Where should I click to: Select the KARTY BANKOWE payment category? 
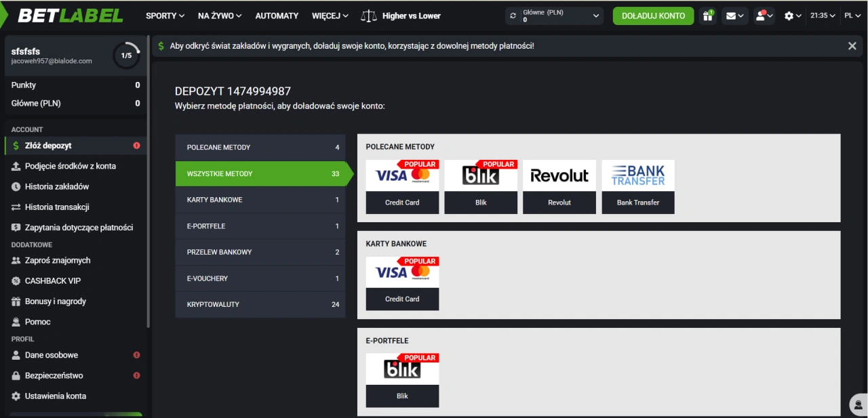(x=260, y=200)
